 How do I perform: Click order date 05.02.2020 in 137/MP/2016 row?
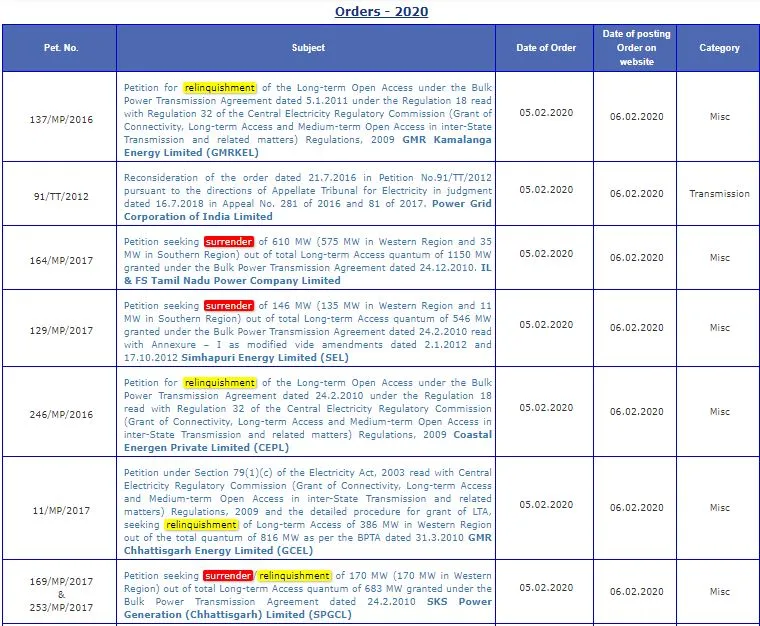546,112
